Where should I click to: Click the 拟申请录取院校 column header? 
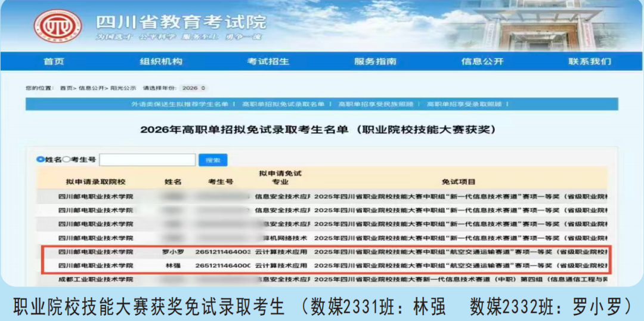tap(95, 181)
